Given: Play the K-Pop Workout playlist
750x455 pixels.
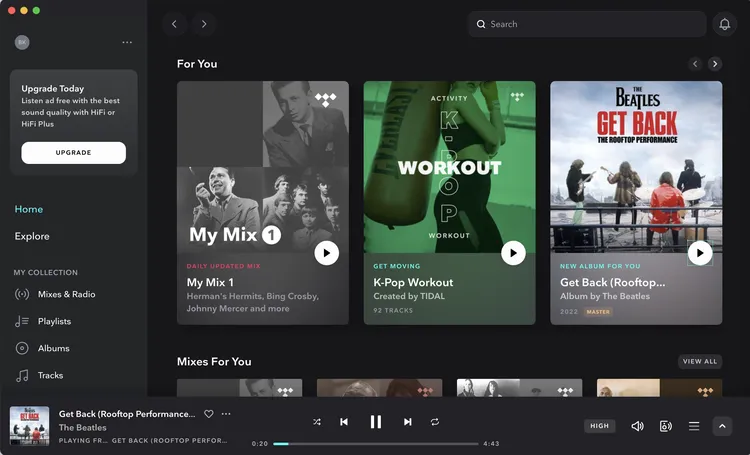Looking at the screenshot, I should point(513,253).
